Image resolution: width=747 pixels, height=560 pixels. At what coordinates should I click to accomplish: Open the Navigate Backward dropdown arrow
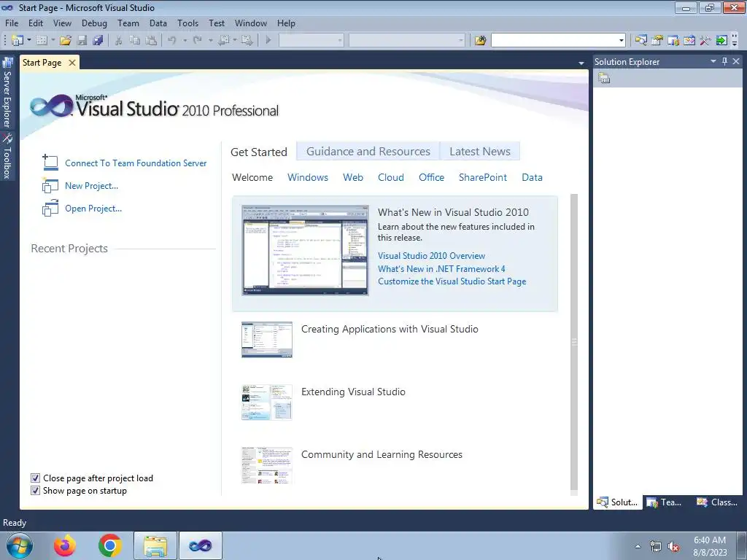(x=235, y=41)
